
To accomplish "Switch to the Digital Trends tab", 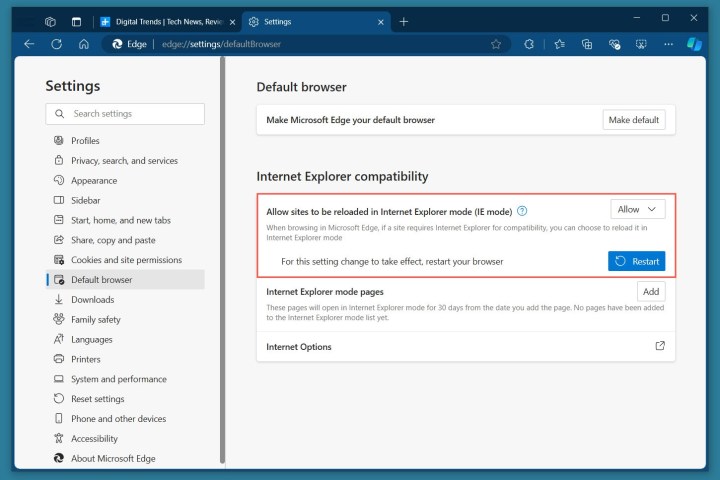I will 165,21.
